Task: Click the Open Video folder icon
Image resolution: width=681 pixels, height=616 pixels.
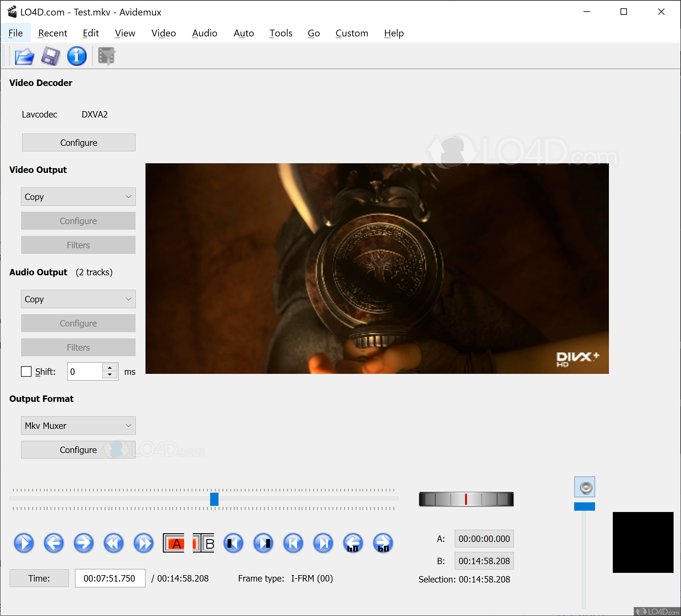Action: point(24,56)
